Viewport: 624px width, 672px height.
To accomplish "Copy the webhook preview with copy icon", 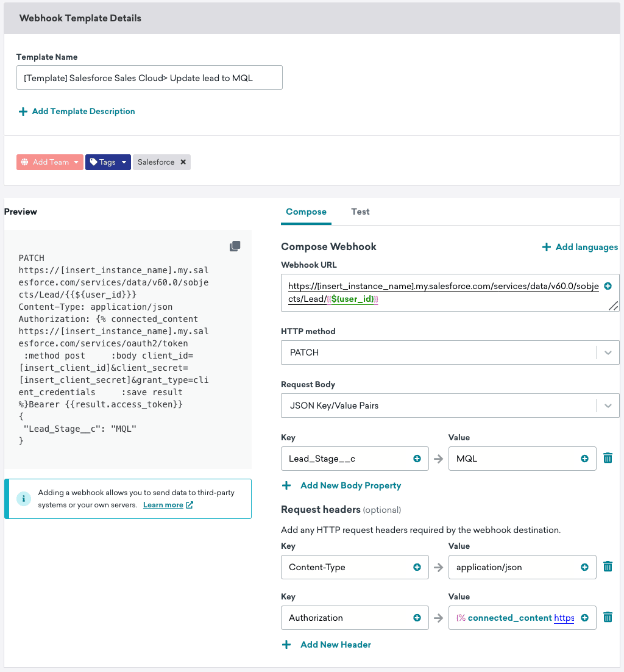I will coord(235,246).
